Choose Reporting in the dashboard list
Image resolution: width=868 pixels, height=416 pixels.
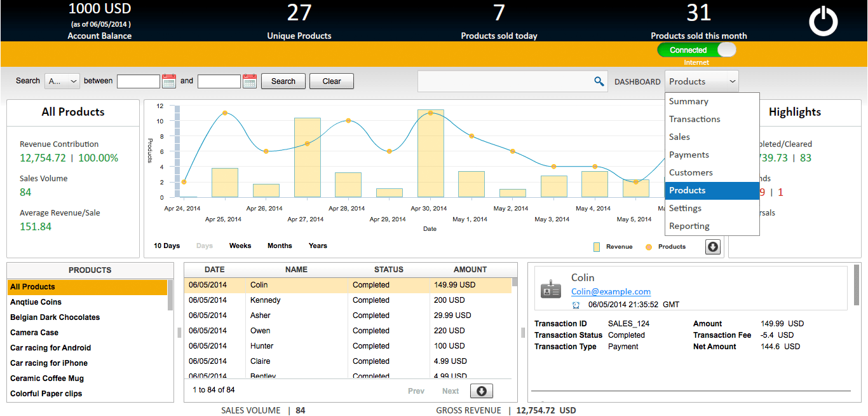689,226
